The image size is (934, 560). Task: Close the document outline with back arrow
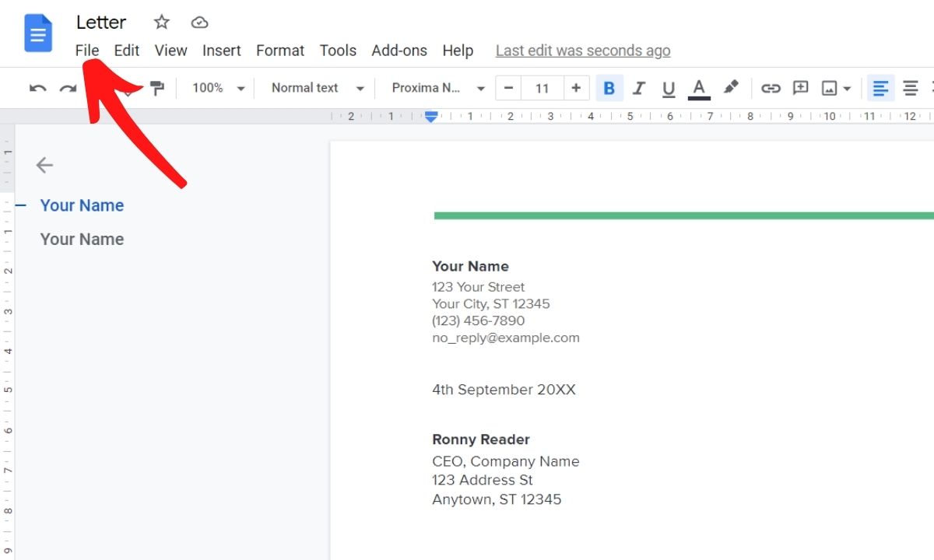(44, 165)
